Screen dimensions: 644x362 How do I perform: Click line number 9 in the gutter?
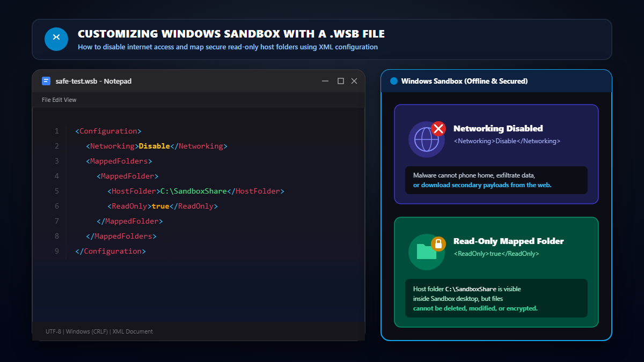tap(56, 251)
